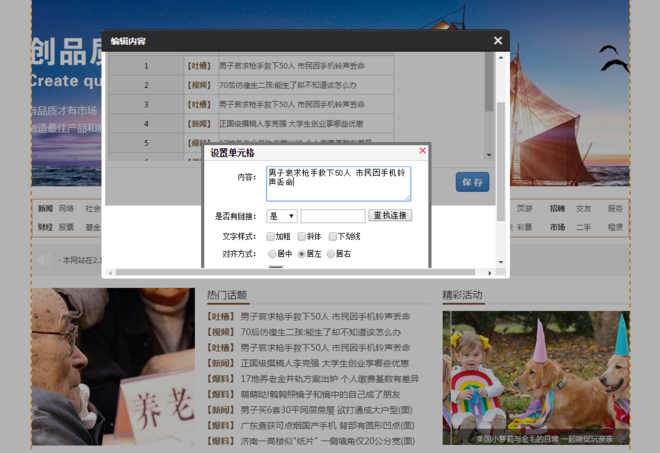
Task: Click the 彩票 navigation link
Action: tap(524, 227)
